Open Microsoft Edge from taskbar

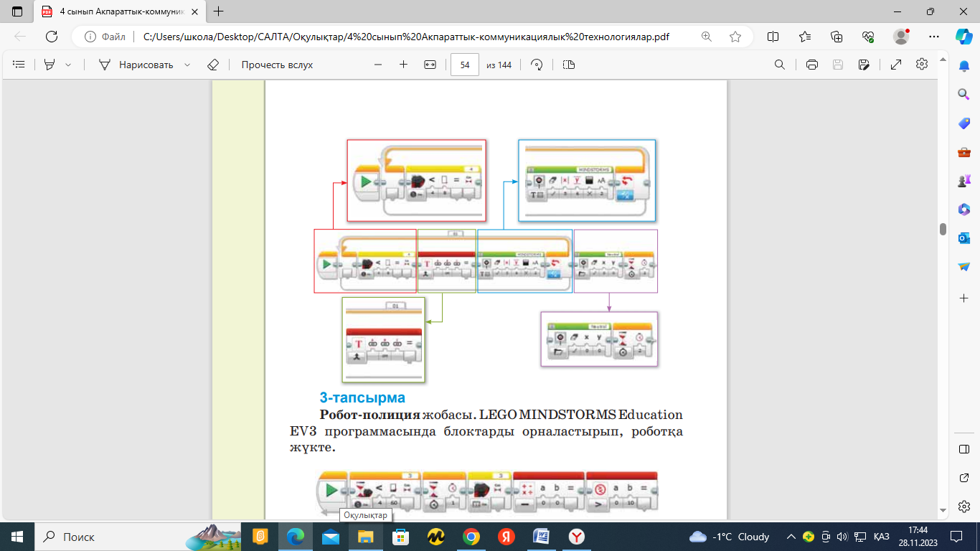pos(296,536)
